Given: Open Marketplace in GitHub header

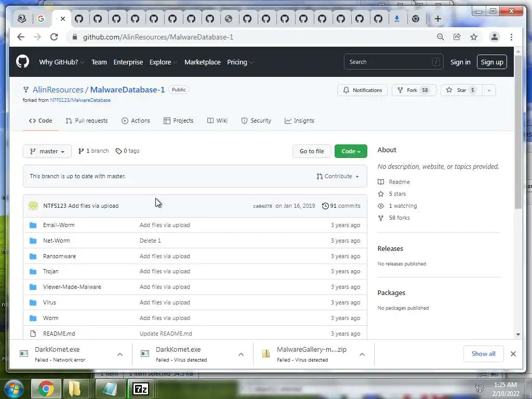Looking at the screenshot, I should click(x=202, y=62).
